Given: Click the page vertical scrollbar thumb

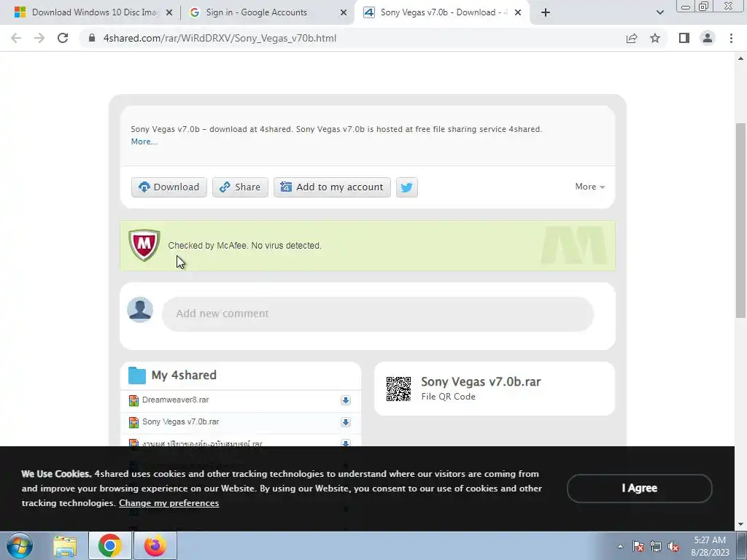Looking at the screenshot, I should 740,220.
